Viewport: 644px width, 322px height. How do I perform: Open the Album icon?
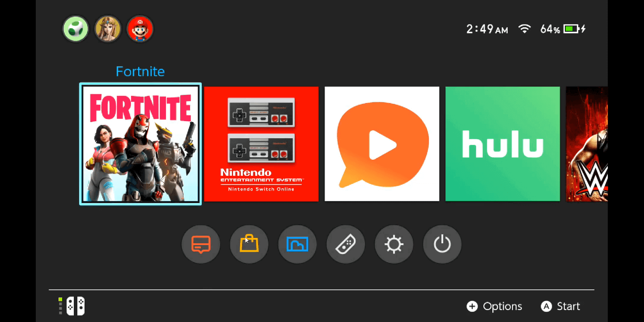[x=297, y=244]
